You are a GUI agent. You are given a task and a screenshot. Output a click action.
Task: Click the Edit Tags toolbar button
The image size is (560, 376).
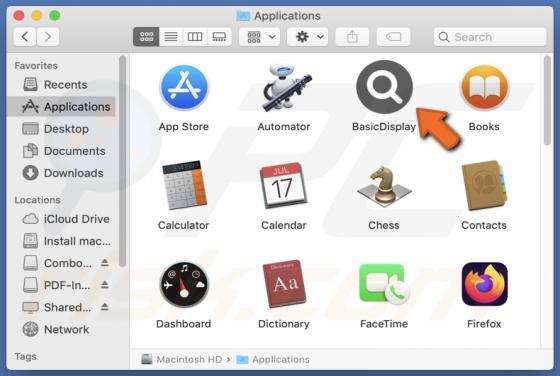coord(393,37)
